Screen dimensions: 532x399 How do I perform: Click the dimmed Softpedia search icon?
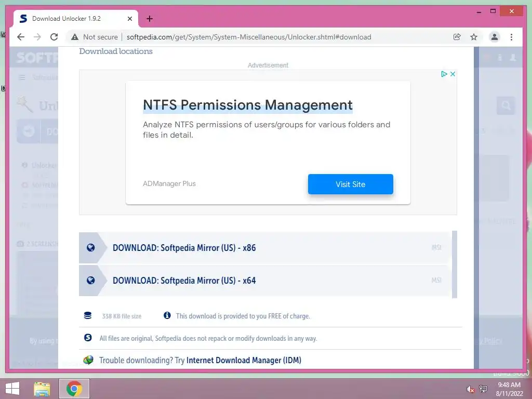[506, 106]
